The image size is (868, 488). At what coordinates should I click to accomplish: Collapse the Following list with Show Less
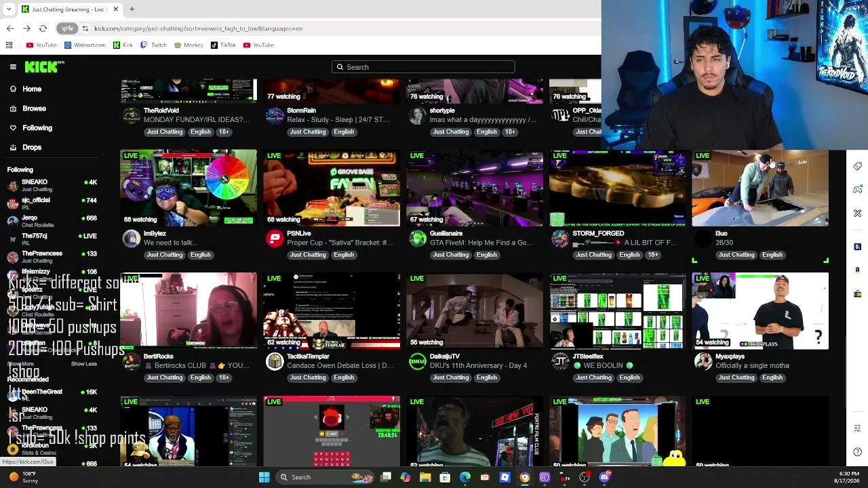coord(84,364)
